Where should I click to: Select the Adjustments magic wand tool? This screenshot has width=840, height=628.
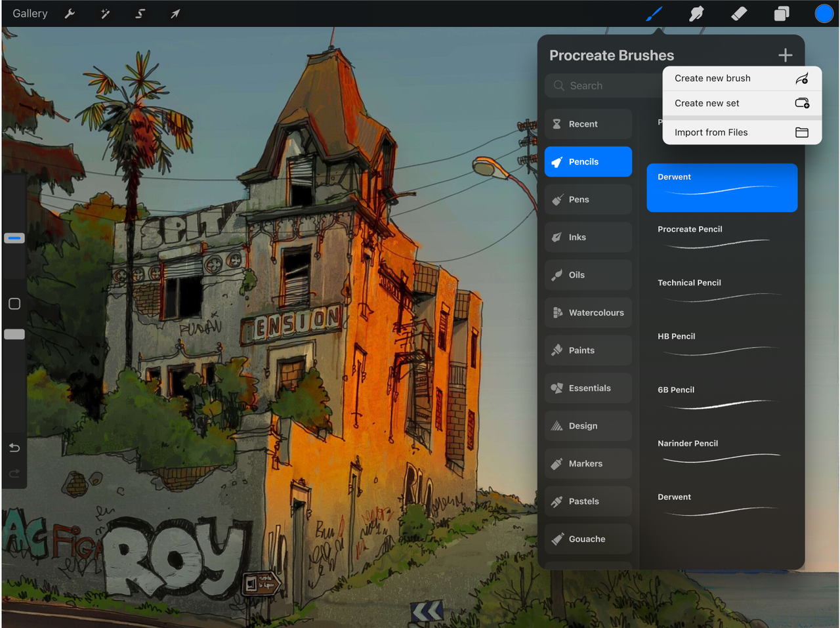[104, 13]
